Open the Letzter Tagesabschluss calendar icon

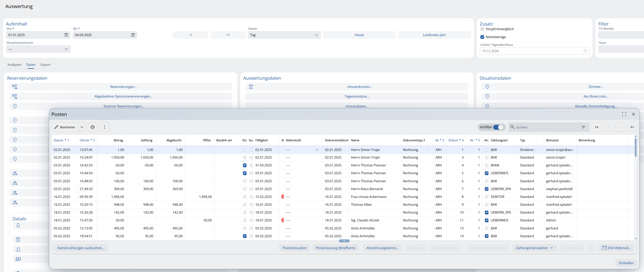point(585,51)
